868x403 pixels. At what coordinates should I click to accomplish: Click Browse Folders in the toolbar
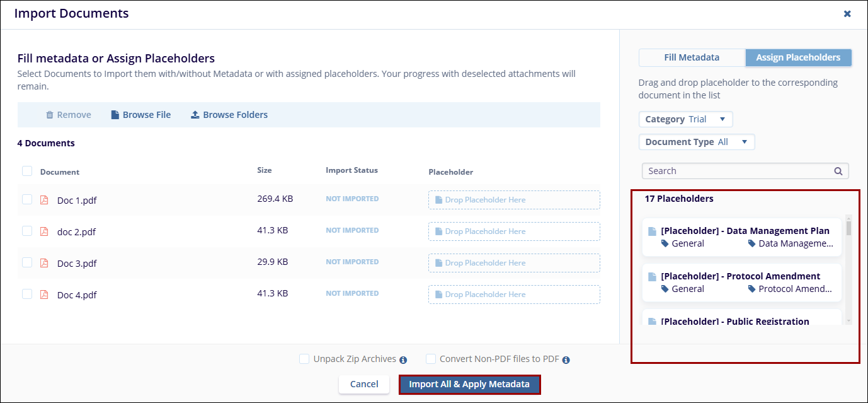click(229, 115)
